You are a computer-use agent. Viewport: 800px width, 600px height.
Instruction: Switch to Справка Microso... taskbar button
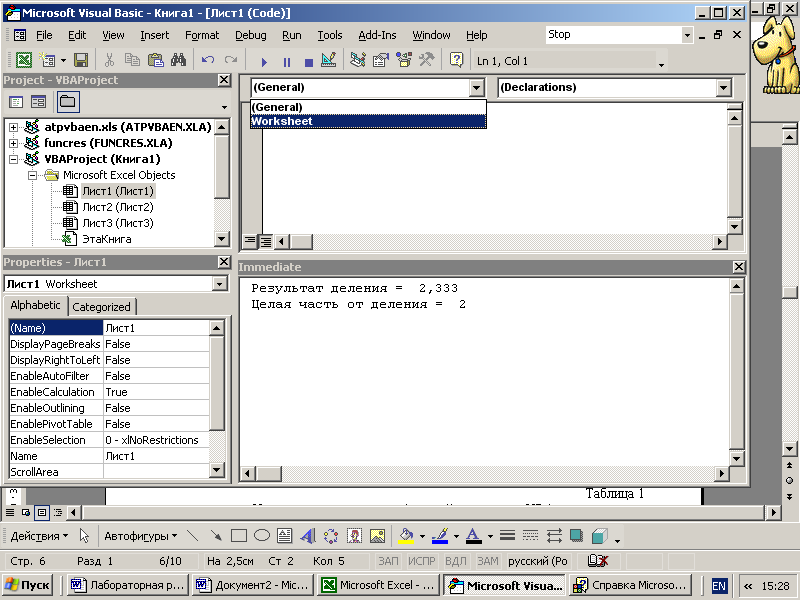point(630,585)
